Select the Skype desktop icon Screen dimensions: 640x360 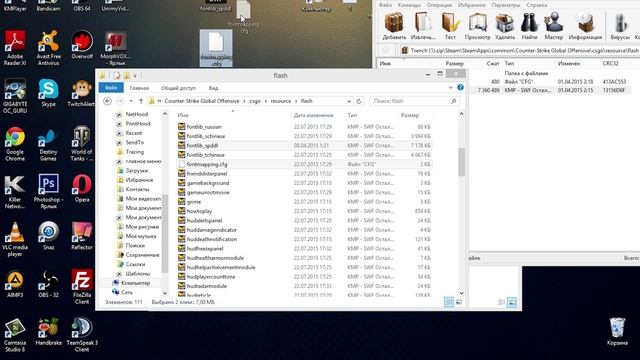49,93
